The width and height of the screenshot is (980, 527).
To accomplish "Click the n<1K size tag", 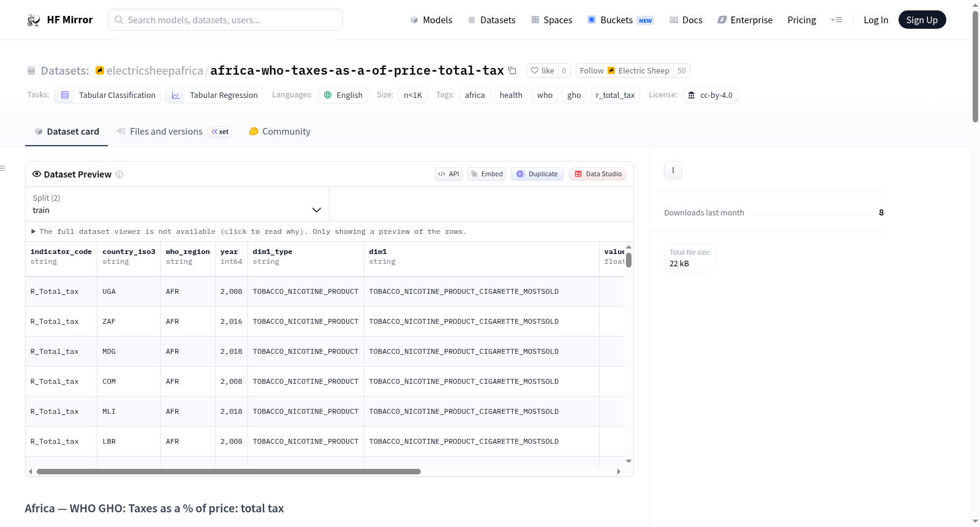I will [x=413, y=95].
